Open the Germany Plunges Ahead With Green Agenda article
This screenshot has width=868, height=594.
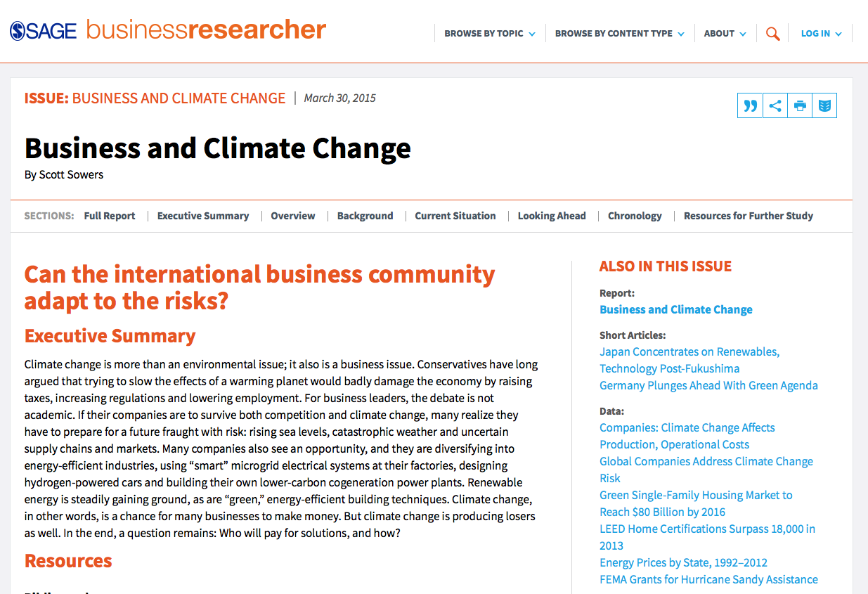pos(708,385)
